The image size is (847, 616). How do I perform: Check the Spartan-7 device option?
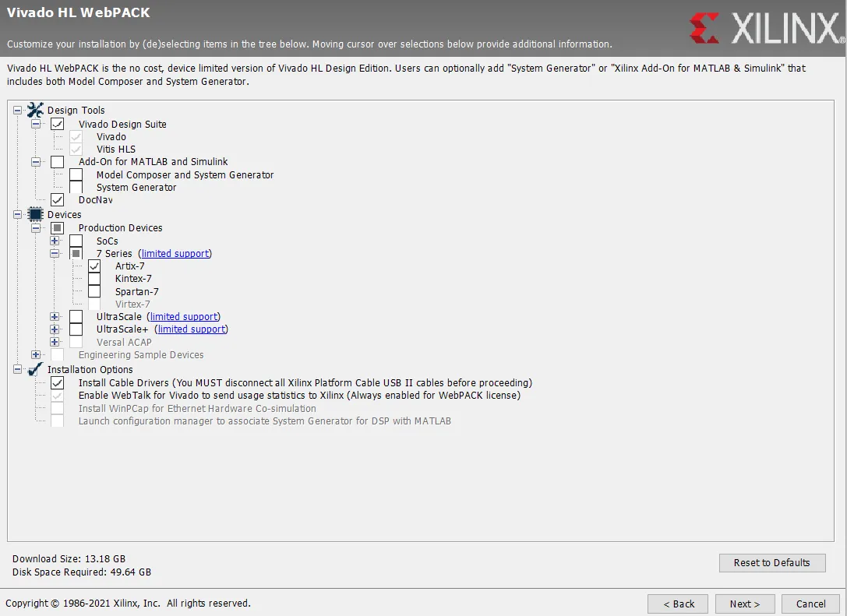coord(94,292)
